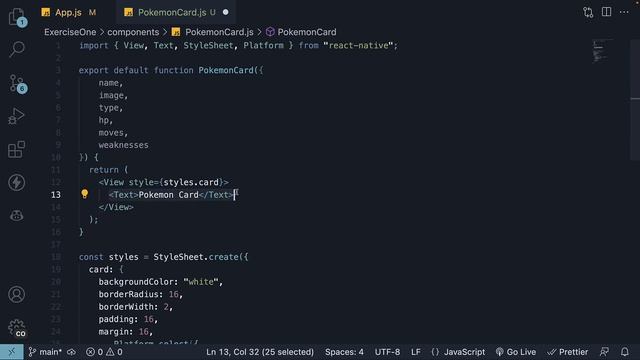The height and width of the screenshot is (360, 640).
Task: Click the vertical editor scrollbar
Action: point(635,100)
